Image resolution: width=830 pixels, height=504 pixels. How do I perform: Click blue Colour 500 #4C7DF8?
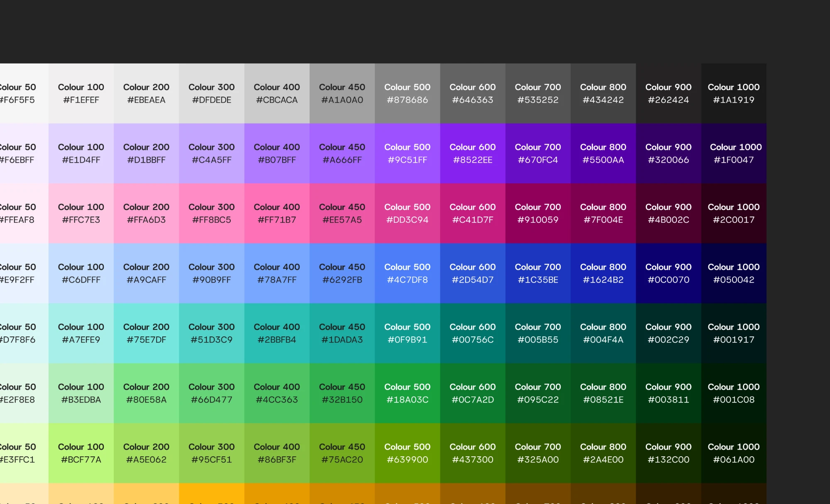tap(408, 273)
